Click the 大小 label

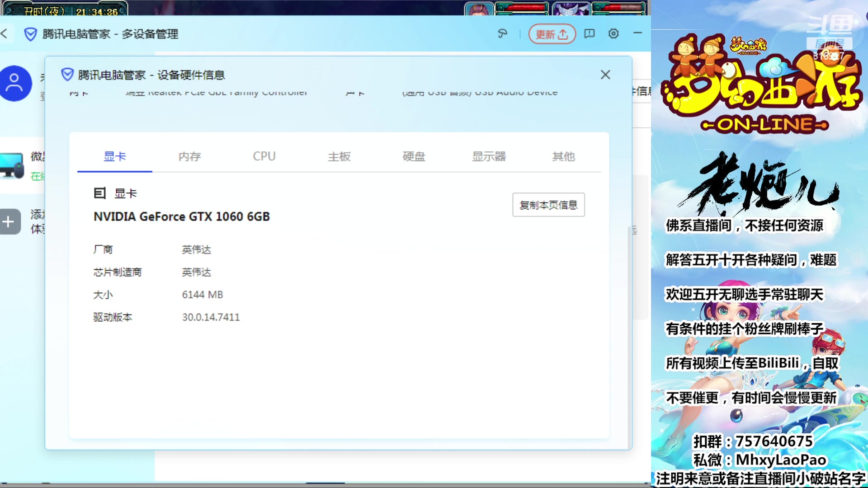pyautogui.click(x=103, y=295)
